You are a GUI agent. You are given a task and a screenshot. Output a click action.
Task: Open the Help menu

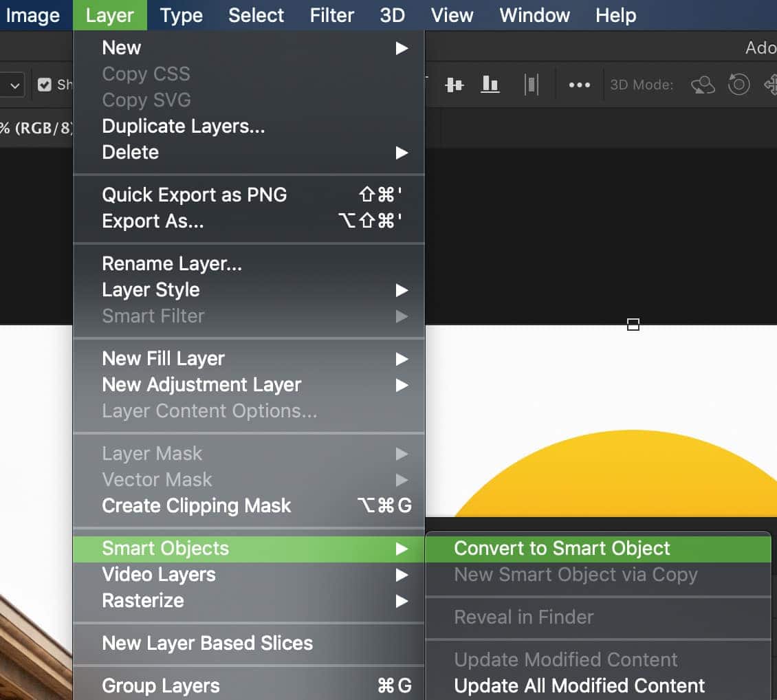[615, 15]
